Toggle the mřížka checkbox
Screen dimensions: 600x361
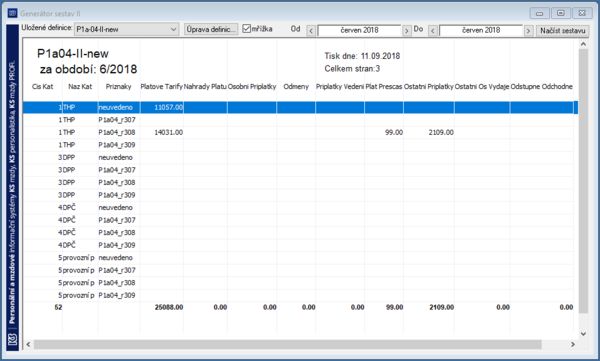click(x=246, y=29)
